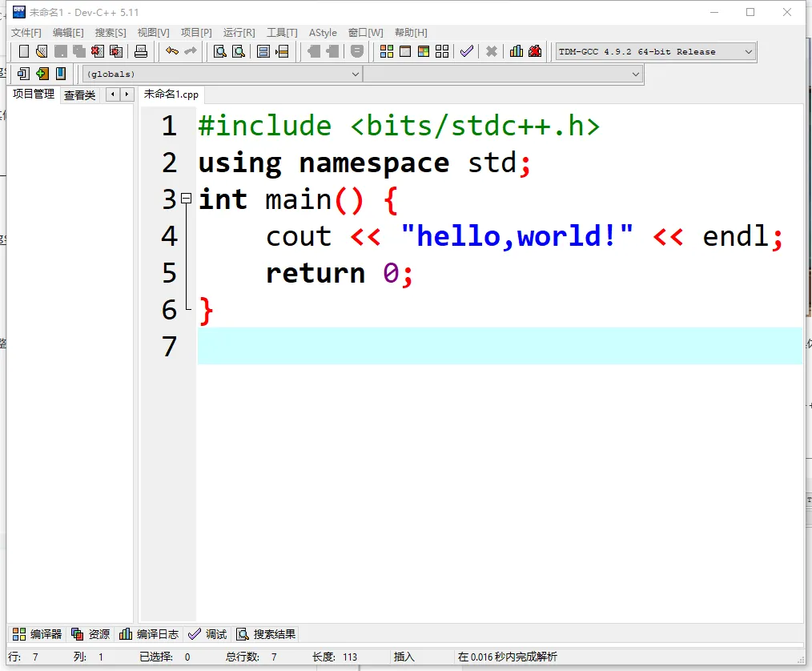This screenshot has height=671, width=812.
Task: Open the 调试 bottom panel tab
Action: [207, 634]
